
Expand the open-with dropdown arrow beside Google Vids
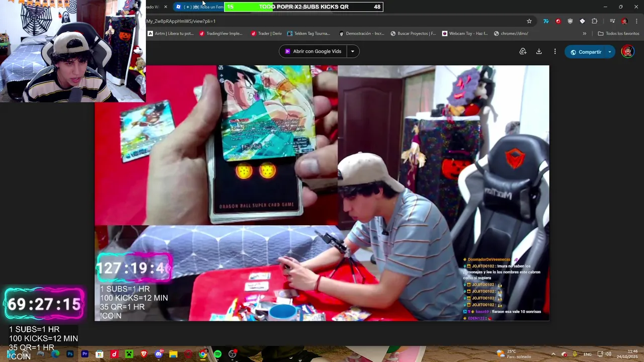(x=353, y=51)
